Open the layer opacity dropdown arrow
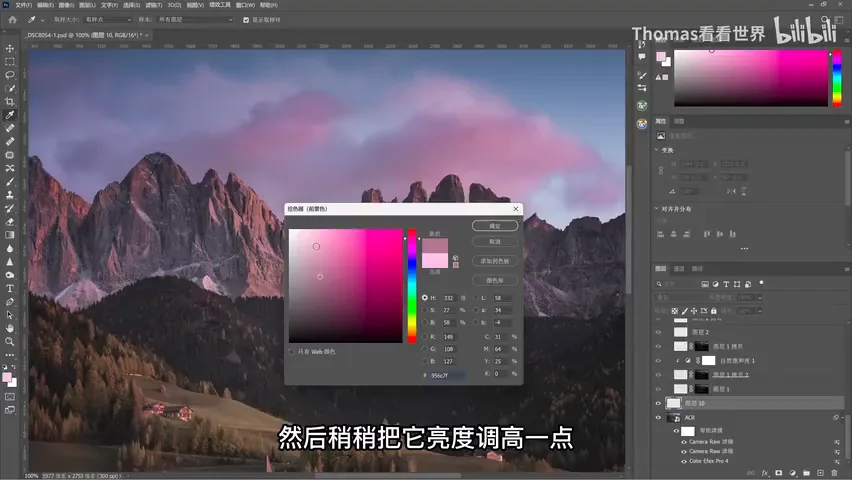Image resolution: width=852 pixels, height=480 pixels. [759, 297]
